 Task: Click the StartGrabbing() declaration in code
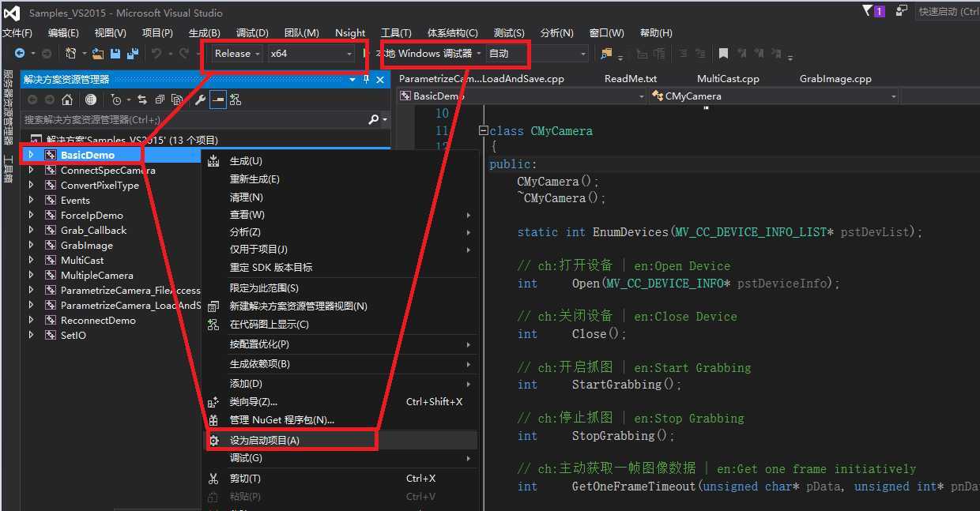[x=627, y=385]
